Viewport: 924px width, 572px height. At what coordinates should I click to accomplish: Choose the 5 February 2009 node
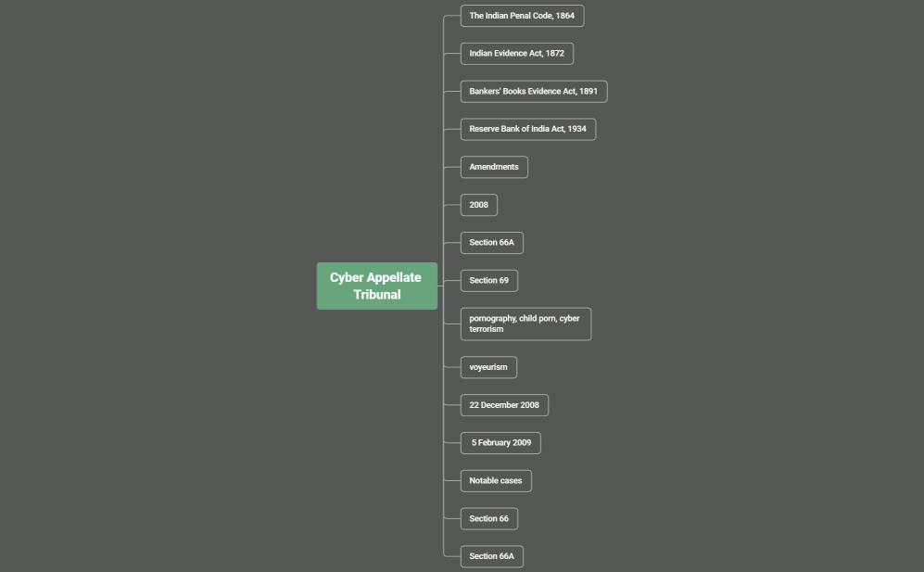(500, 443)
